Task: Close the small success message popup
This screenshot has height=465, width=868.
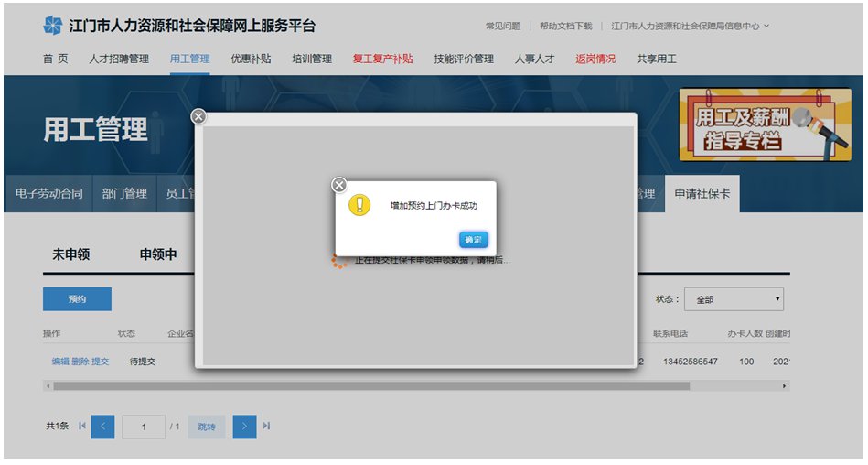Action: click(x=339, y=185)
